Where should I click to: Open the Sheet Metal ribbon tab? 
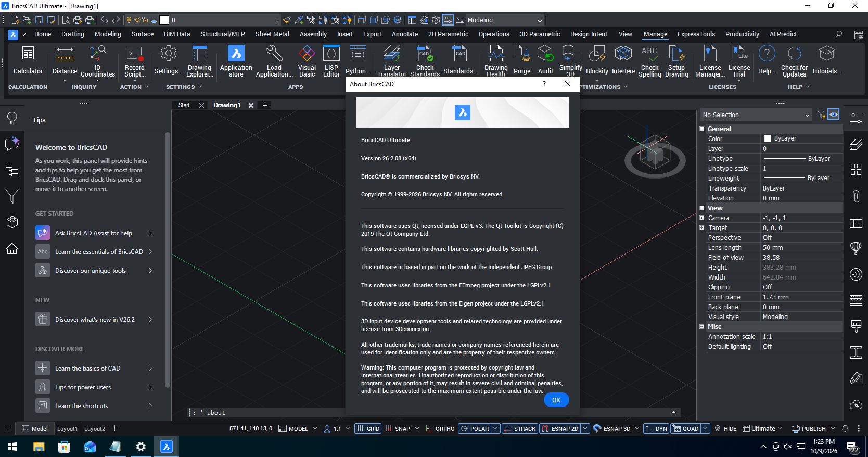click(272, 34)
